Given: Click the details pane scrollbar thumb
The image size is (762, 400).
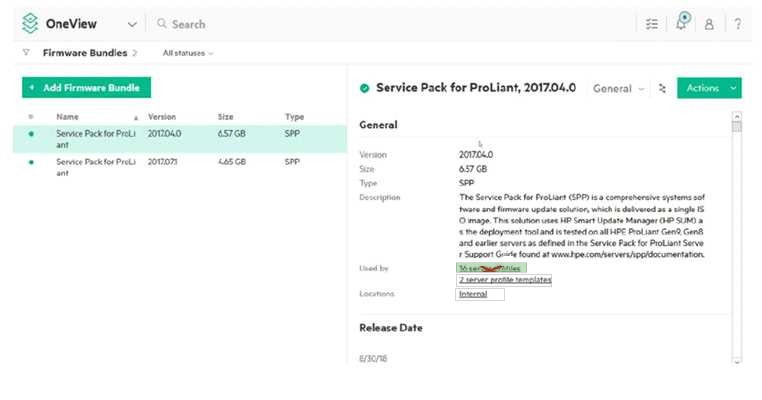Looking at the screenshot, I should 737,126.
